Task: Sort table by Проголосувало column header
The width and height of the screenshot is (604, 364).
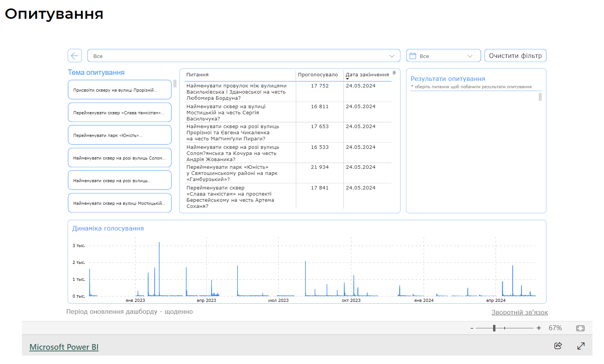Action: point(318,75)
